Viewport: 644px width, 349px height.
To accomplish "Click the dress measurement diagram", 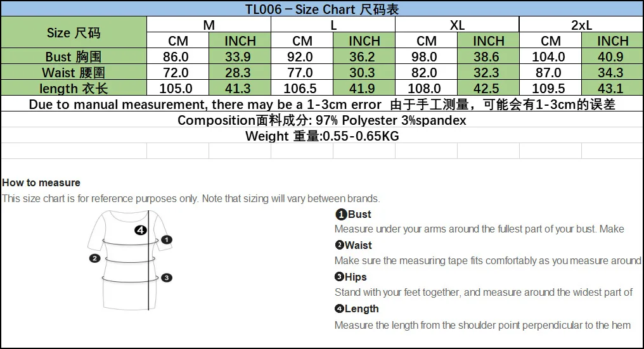I will (130, 260).
